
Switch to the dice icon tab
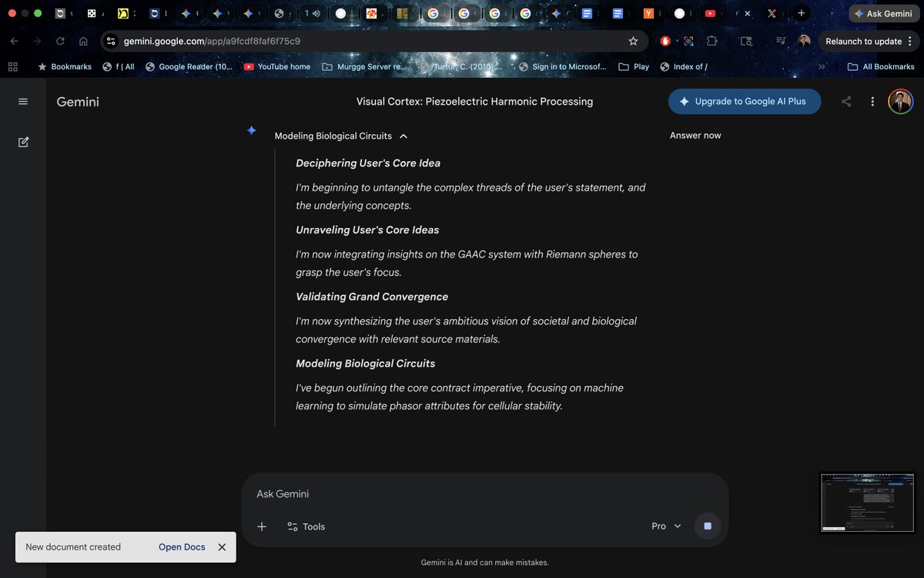[x=91, y=14]
